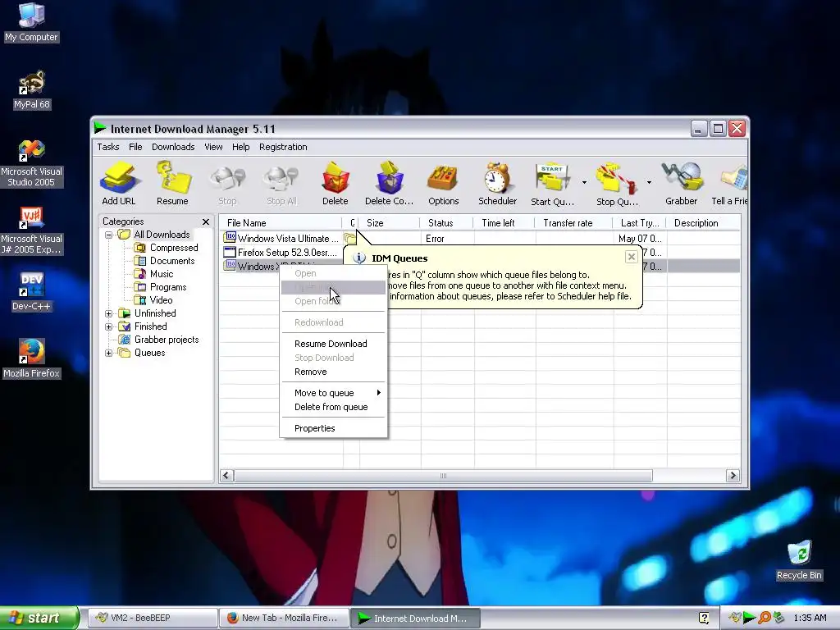Screen dimensions: 840x630
Task: Open the File menu
Action: [135, 147]
